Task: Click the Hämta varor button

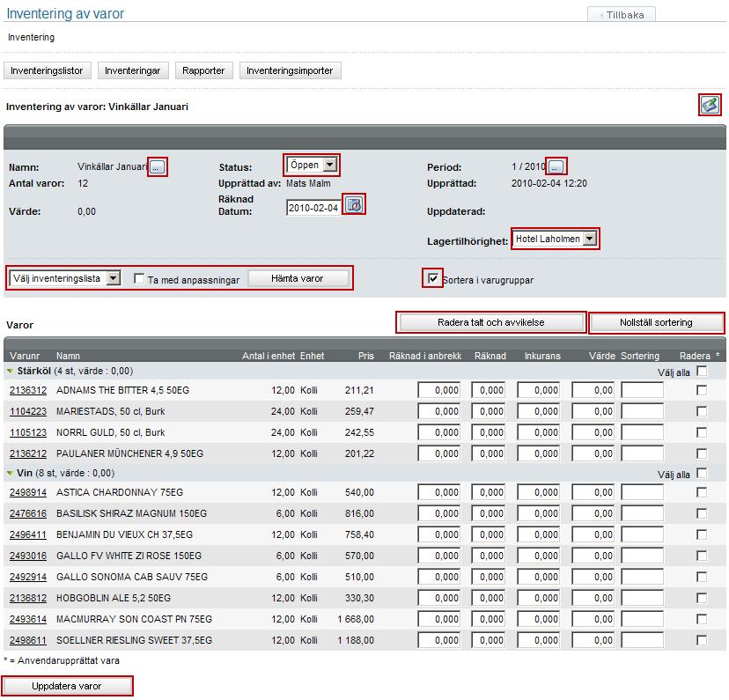Action: tap(298, 278)
